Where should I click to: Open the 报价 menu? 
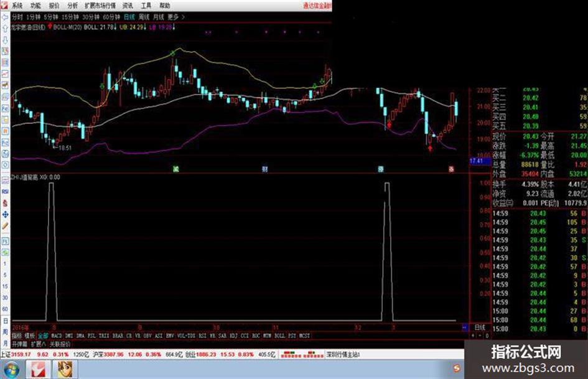pyautogui.click(x=54, y=6)
